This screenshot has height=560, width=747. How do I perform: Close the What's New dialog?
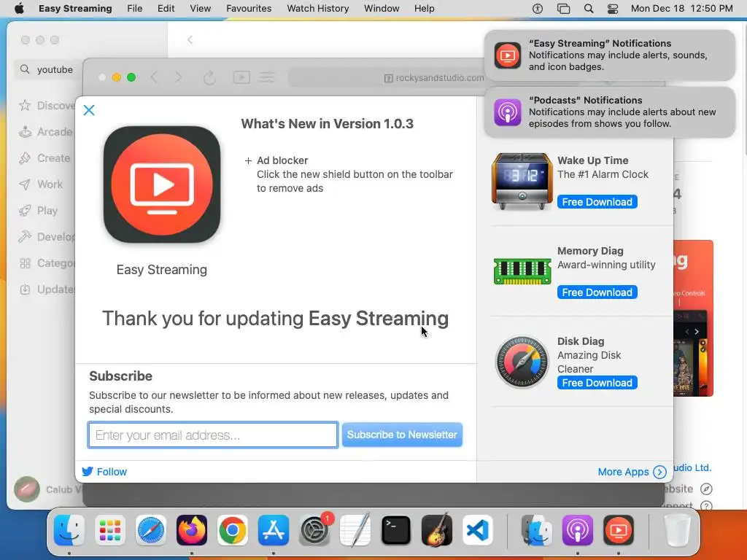88,111
